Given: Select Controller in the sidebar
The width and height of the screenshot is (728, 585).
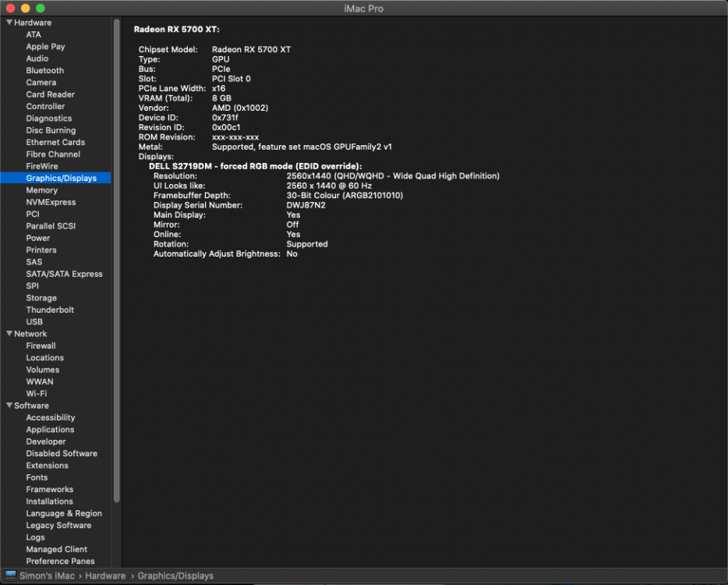Looking at the screenshot, I should coord(45,106).
